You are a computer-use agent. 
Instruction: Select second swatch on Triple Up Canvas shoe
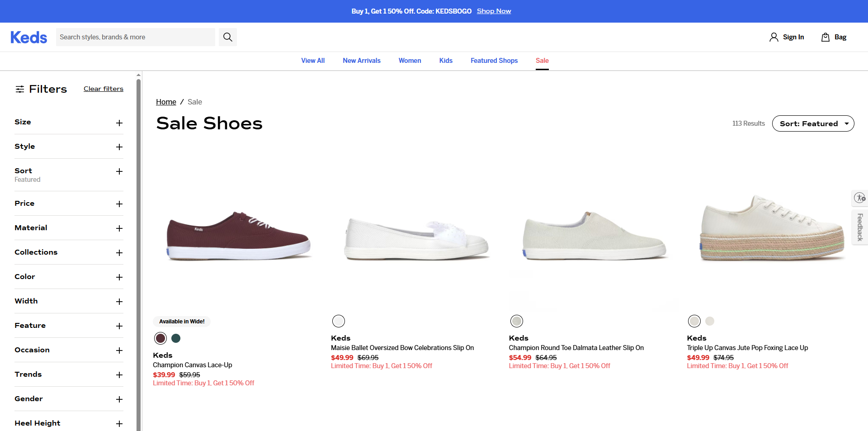point(709,321)
